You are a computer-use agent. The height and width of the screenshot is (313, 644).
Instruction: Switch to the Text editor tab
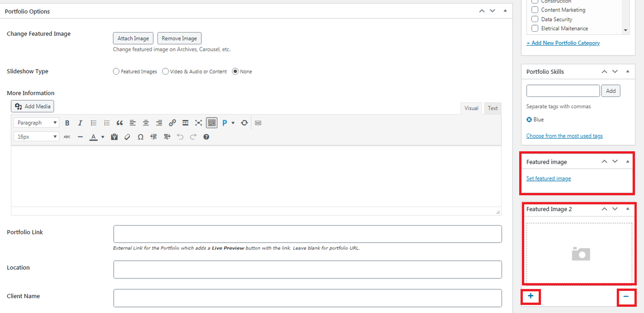tap(493, 108)
